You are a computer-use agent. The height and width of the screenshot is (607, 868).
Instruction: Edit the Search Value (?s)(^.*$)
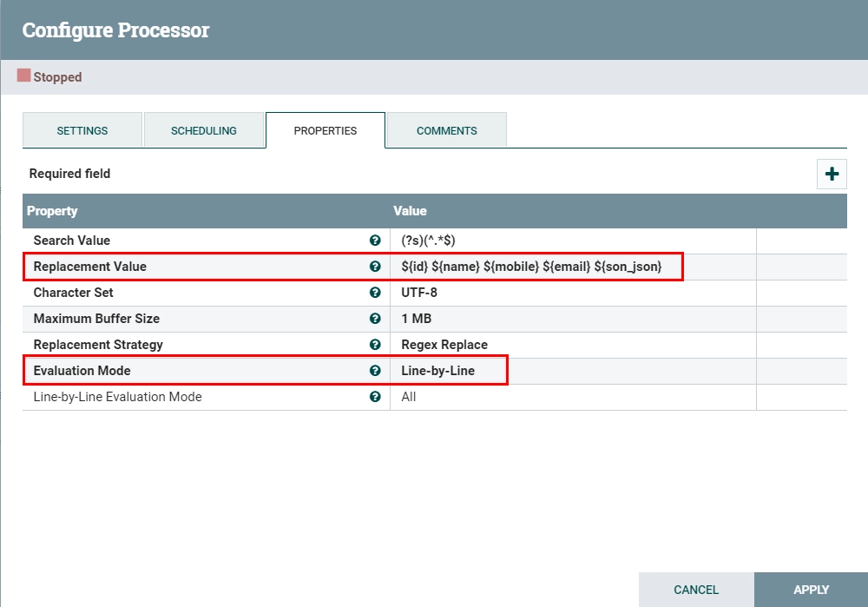pyautogui.click(x=573, y=241)
